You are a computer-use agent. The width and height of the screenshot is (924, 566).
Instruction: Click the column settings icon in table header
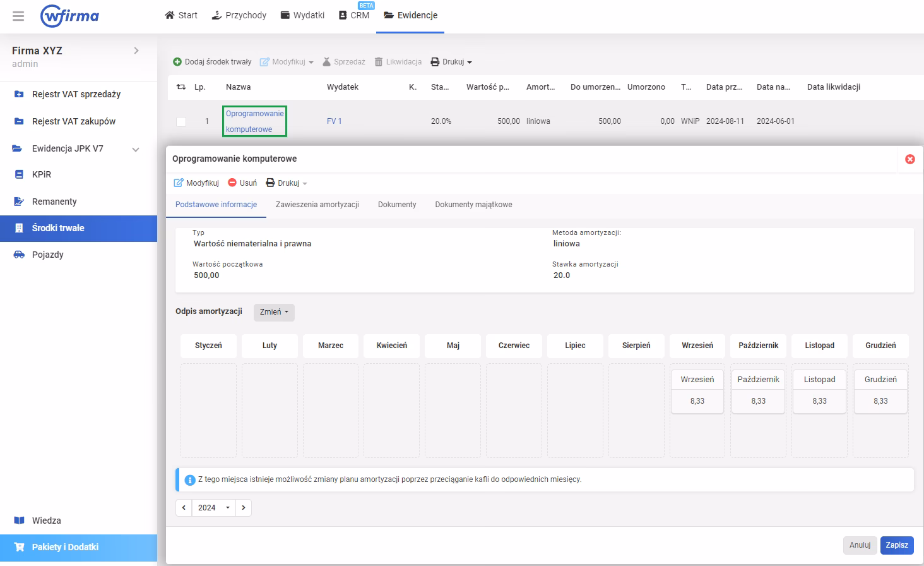point(181,87)
